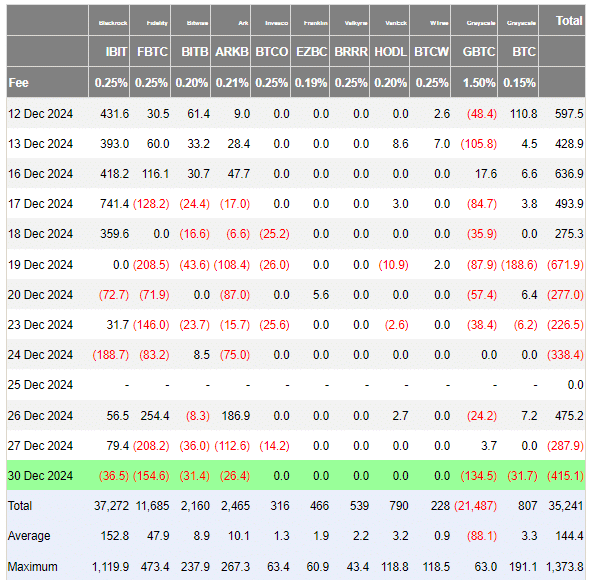The width and height of the screenshot is (593, 580).
Task: Click FBTC value 254.4 on 26 Dec
Action: [155, 416]
